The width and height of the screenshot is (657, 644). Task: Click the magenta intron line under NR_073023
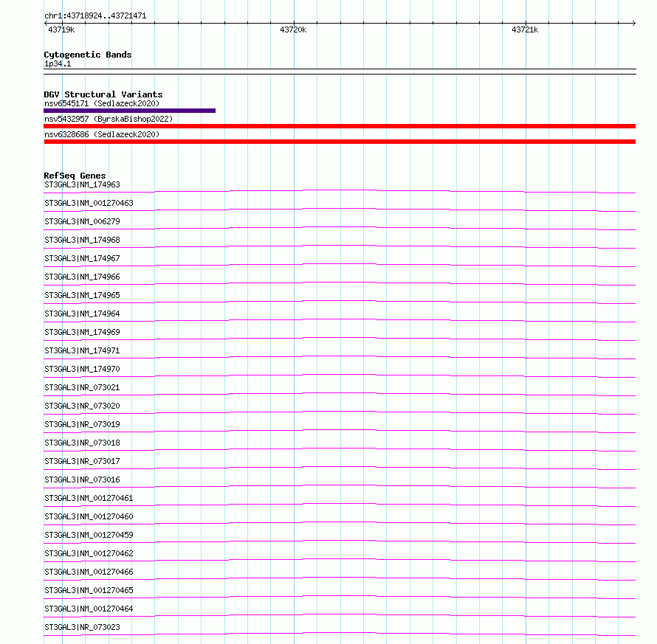(340, 634)
